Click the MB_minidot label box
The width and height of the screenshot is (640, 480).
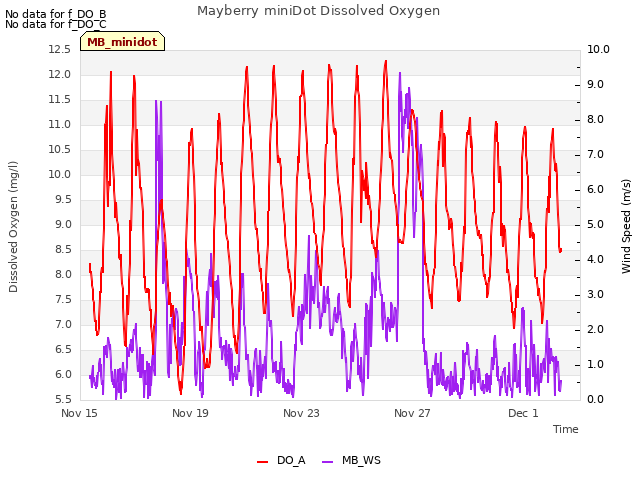coord(122,41)
